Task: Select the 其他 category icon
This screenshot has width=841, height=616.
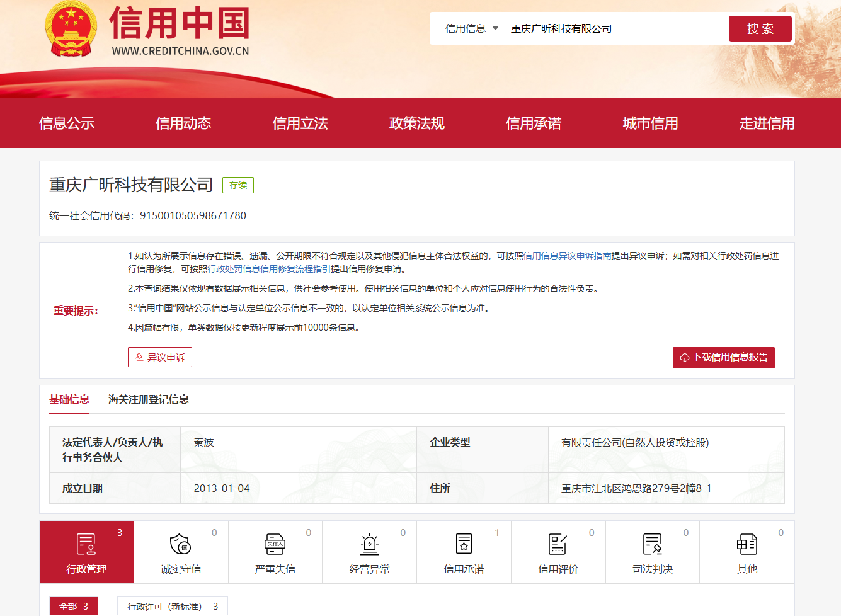Action: 747,544
